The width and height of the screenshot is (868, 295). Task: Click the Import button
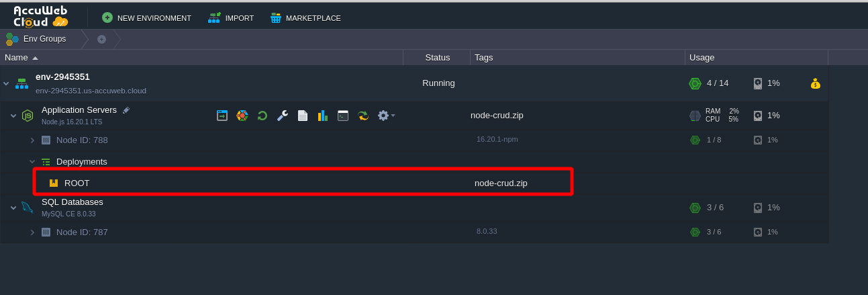[231, 18]
